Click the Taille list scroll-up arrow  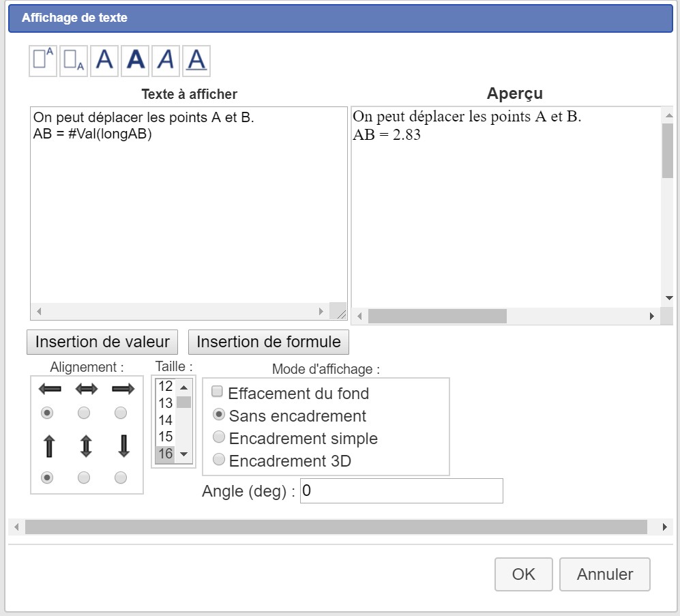(183, 387)
